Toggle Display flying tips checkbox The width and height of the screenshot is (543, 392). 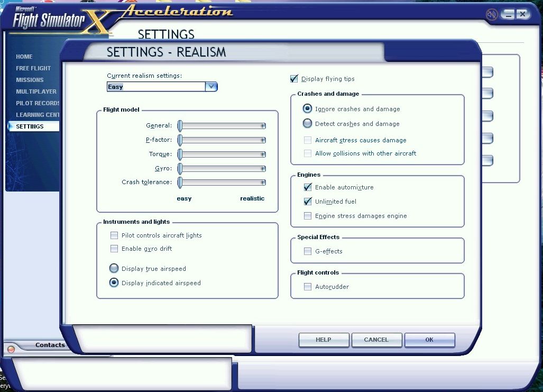(x=294, y=79)
